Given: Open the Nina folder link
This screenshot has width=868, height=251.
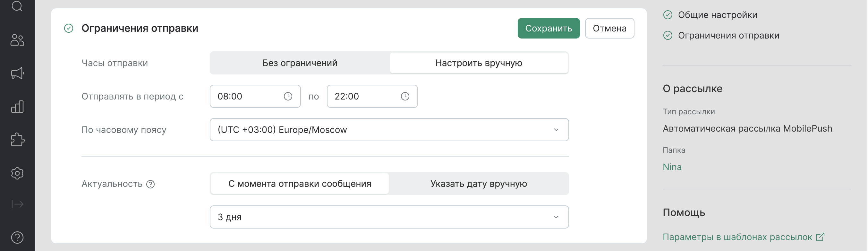Looking at the screenshot, I should [672, 167].
